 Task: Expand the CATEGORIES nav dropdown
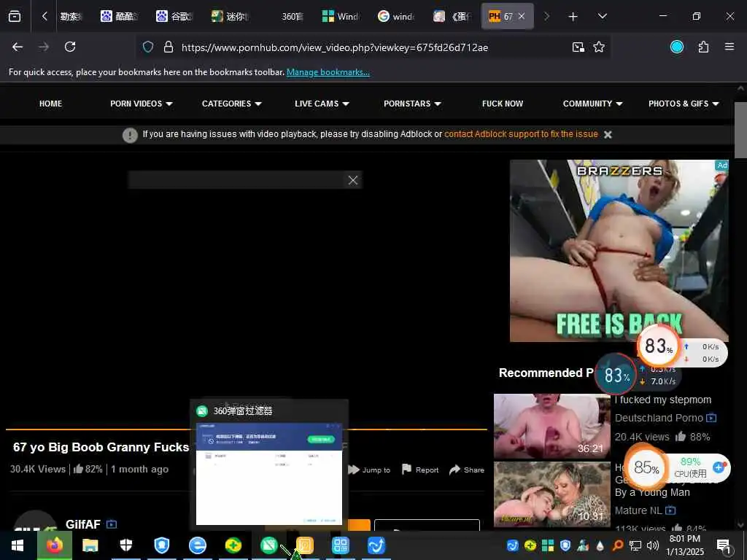tap(232, 104)
